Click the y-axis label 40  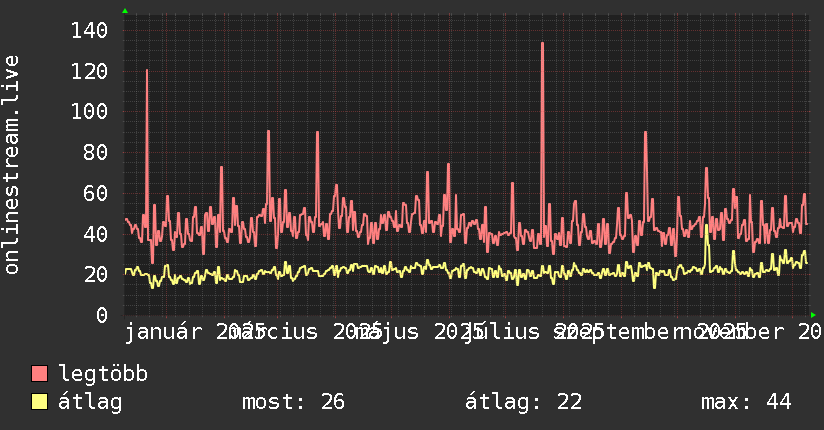(x=96, y=234)
